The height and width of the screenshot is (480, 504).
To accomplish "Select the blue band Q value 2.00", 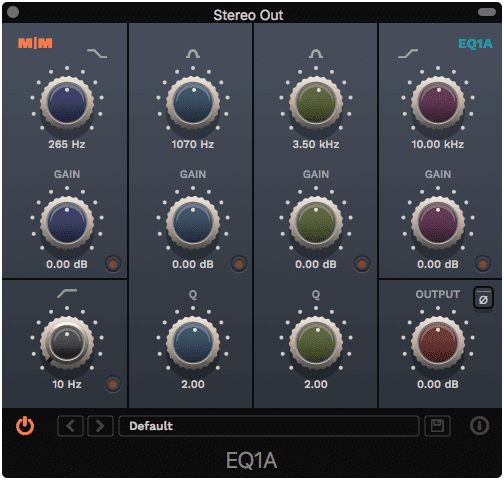I will pyautogui.click(x=193, y=384).
